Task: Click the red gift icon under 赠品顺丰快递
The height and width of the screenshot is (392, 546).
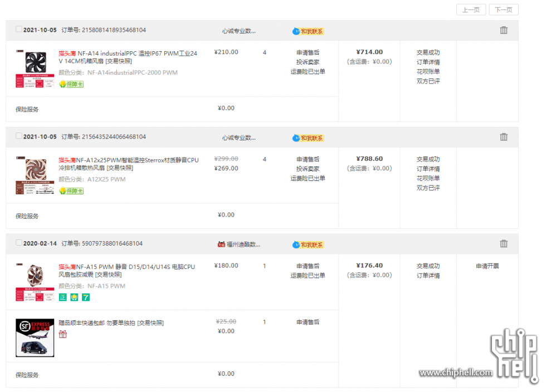Action: pos(62,334)
